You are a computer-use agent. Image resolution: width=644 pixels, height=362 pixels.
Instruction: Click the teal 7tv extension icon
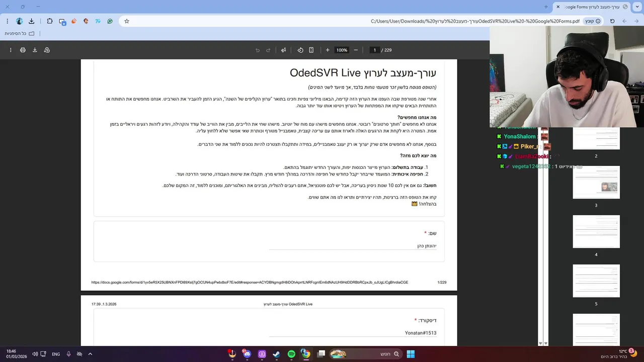click(x=98, y=21)
